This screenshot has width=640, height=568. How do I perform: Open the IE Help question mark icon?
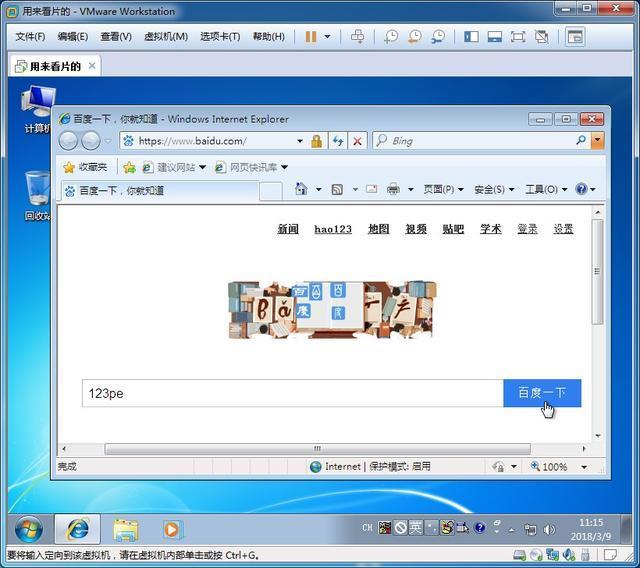click(581, 189)
